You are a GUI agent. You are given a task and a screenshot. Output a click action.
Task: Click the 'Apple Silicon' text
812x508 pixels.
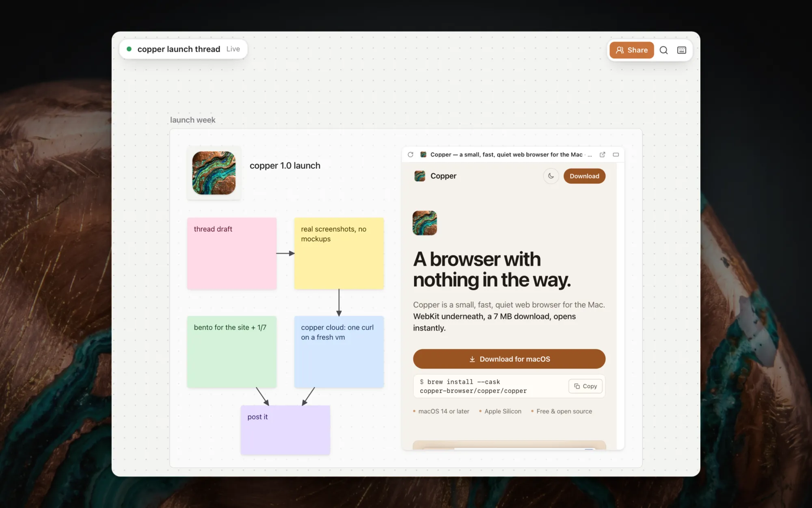[503, 411]
